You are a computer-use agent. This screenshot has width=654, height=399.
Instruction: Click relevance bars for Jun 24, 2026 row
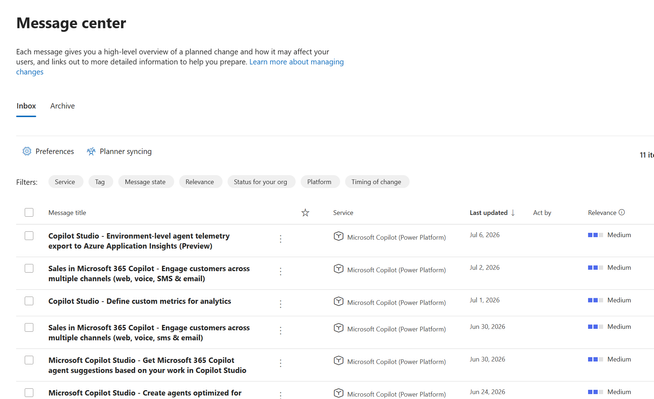pyautogui.click(x=595, y=392)
